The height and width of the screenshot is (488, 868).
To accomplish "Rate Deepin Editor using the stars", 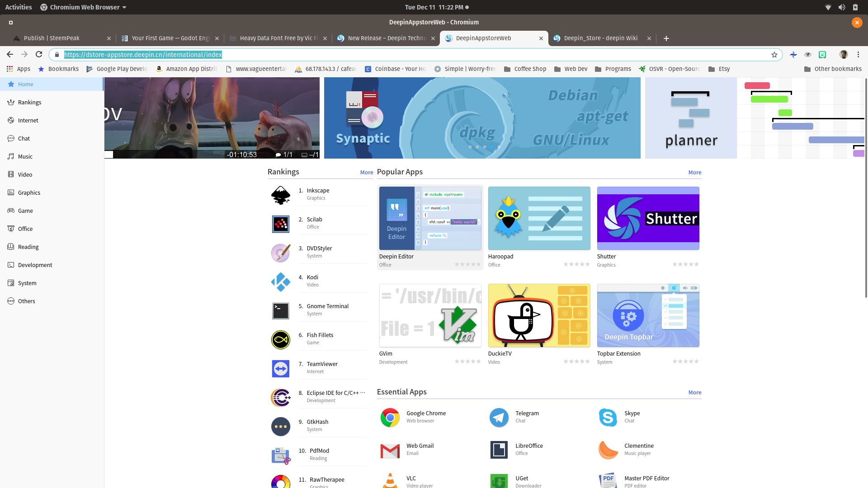I will 467,264.
